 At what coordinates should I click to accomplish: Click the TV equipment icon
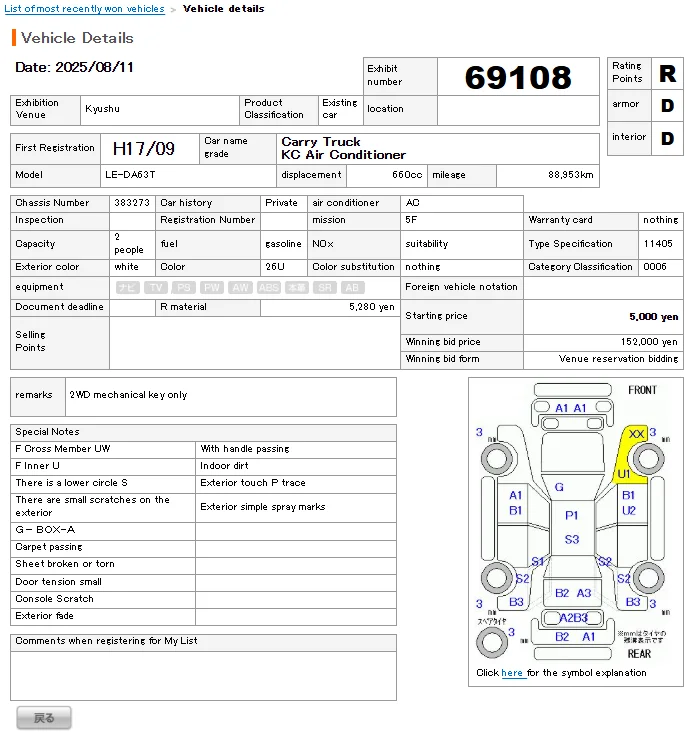click(x=155, y=287)
